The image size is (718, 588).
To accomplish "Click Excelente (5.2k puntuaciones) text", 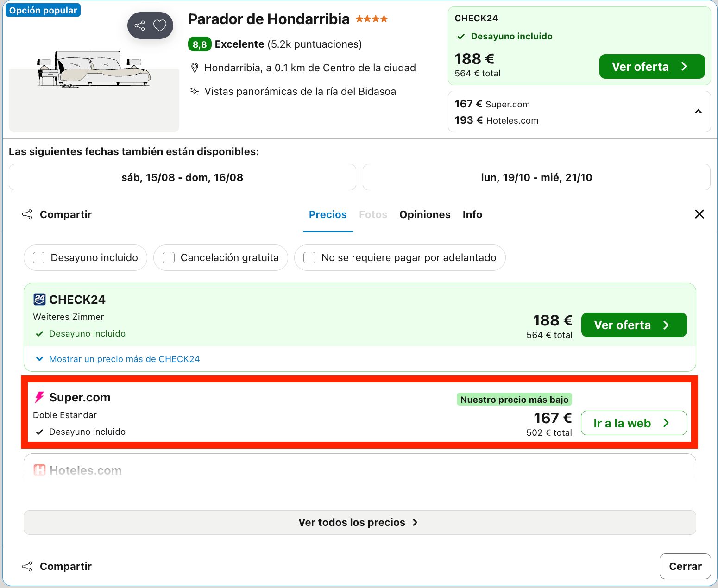I will point(288,44).
